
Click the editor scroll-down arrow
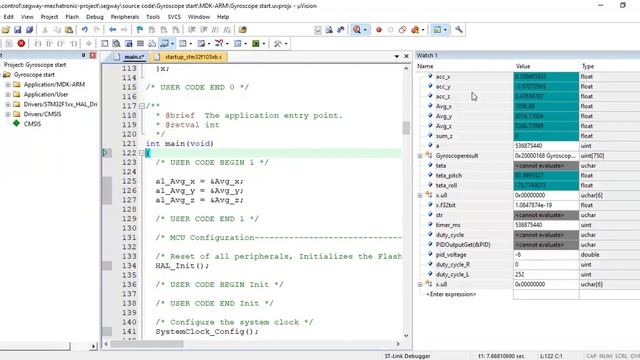click(406, 336)
